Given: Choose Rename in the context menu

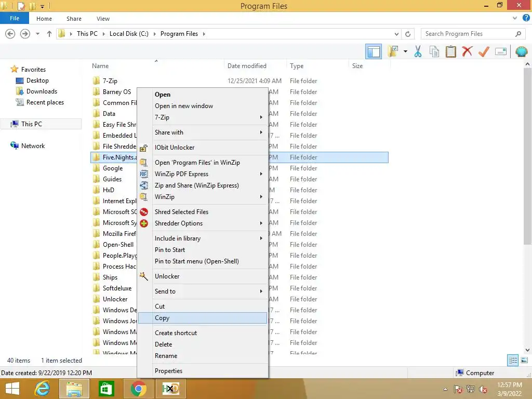Looking at the screenshot, I should [203, 355].
